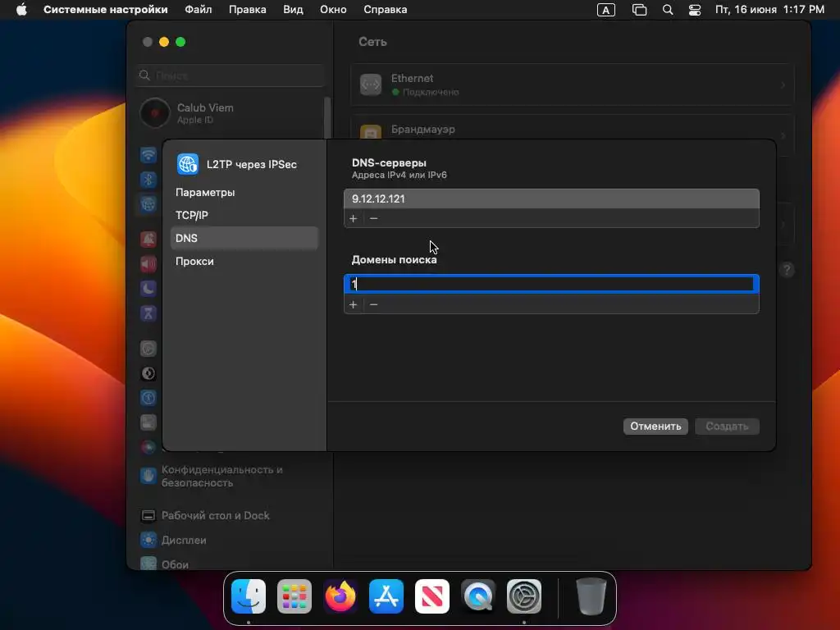Launch Firefox from the Dock
Image resolution: width=840 pixels, height=630 pixels.
(340, 596)
